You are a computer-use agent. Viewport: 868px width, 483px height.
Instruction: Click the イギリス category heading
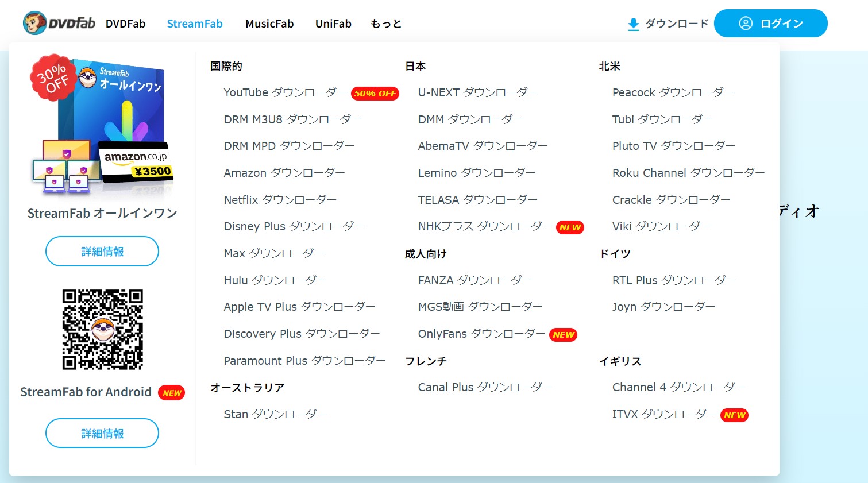620,361
